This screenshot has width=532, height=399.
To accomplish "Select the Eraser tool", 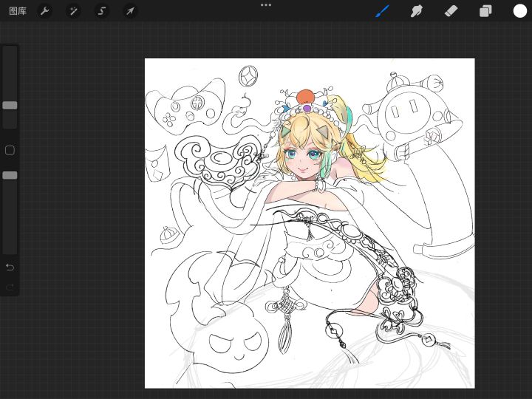I will coord(451,11).
